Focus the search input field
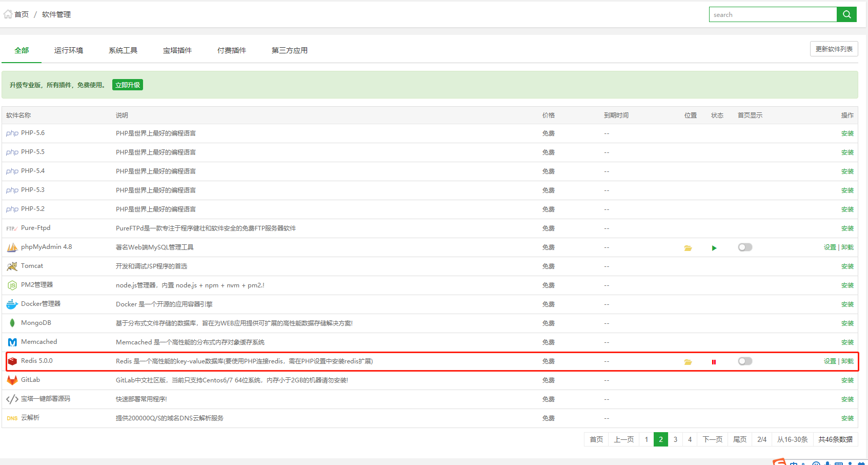The height and width of the screenshot is (465, 868). [773, 14]
